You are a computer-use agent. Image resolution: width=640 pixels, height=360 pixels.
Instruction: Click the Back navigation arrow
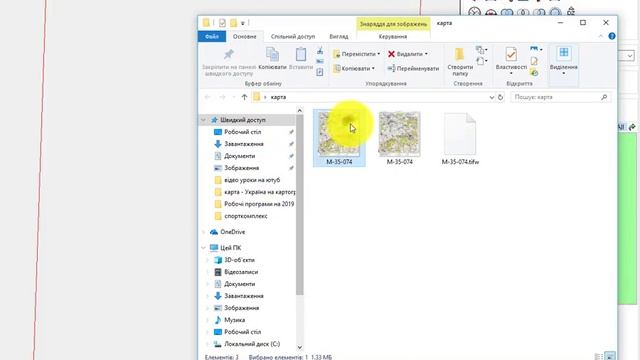207,97
